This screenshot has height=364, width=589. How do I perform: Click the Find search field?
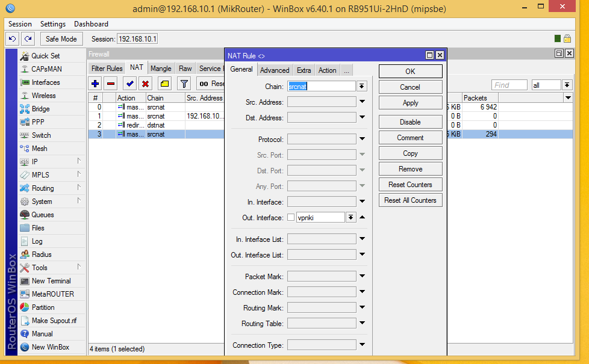[509, 85]
